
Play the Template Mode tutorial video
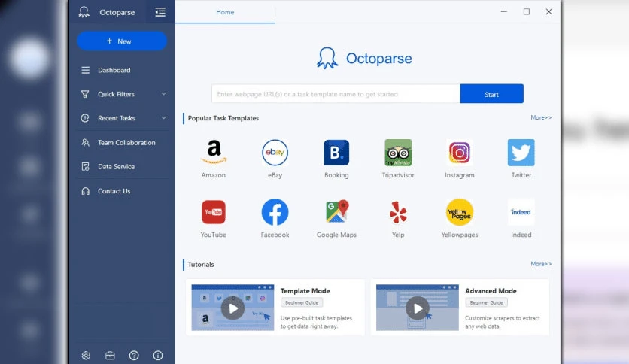[x=232, y=308]
